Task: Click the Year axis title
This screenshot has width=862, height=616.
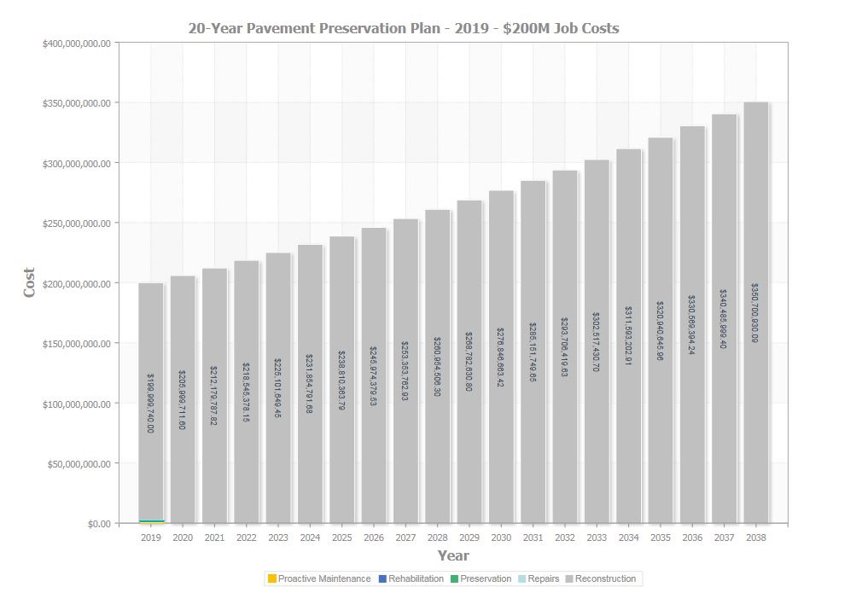Action: [453, 555]
